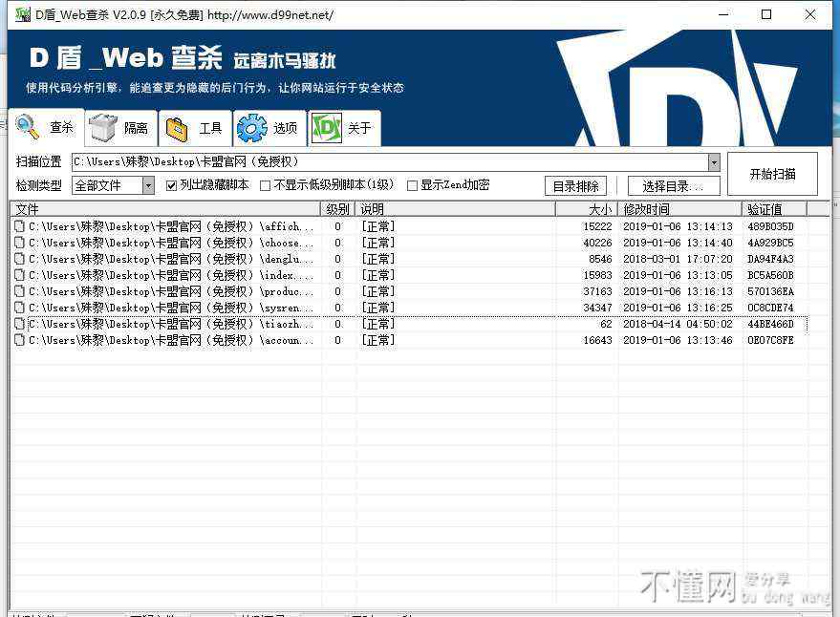
Task: Switch to the 隔离 quarantine tab
Action: click(x=121, y=129)
